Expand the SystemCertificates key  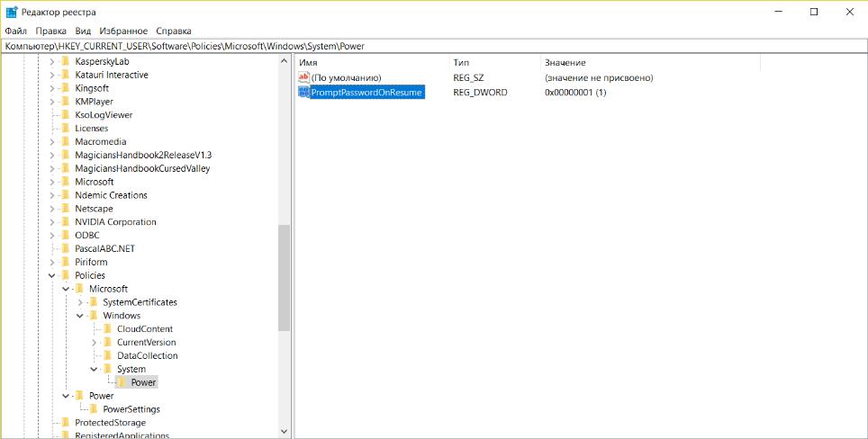[80, 302]
